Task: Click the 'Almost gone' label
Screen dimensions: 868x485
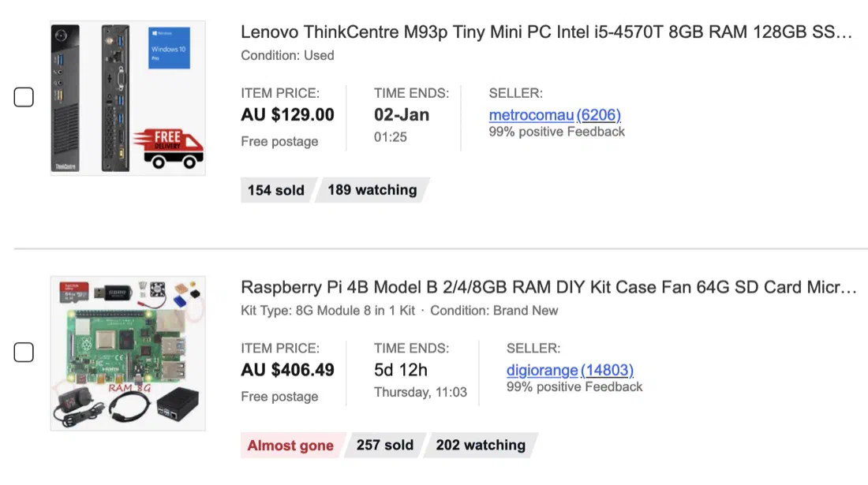Action: pyautogui.click(x=290, y=446)
